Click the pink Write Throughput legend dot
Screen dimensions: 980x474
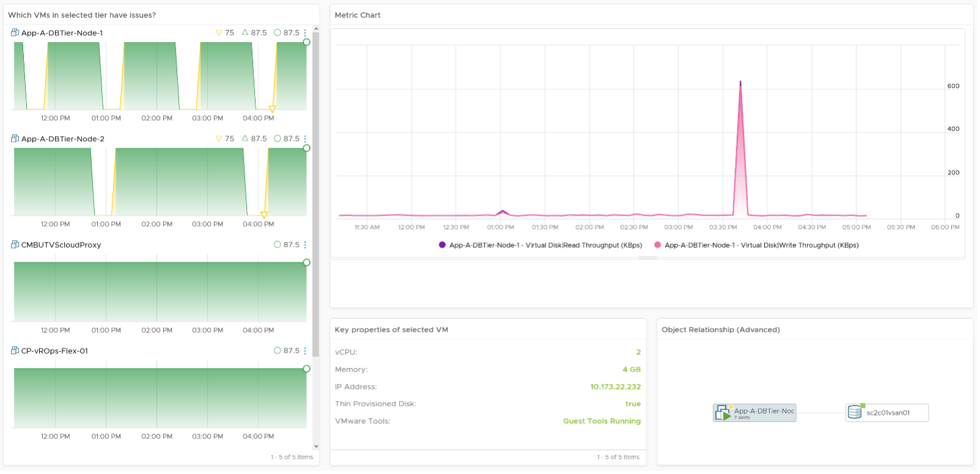point(658,245)
